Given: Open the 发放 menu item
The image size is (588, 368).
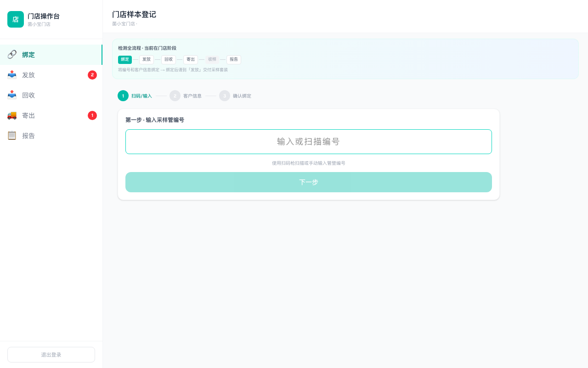Looking at the screenshot, I should click(x=51, y=75).
